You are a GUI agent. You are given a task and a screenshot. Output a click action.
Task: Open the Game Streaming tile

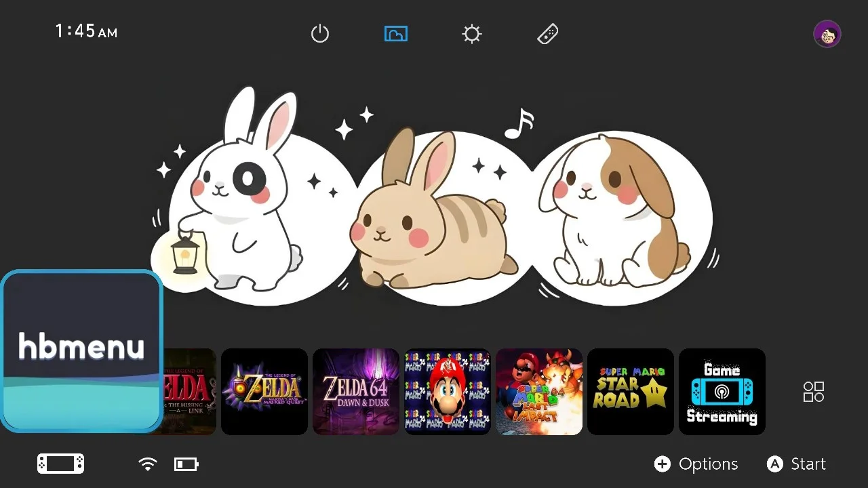(x=722, y=392)
